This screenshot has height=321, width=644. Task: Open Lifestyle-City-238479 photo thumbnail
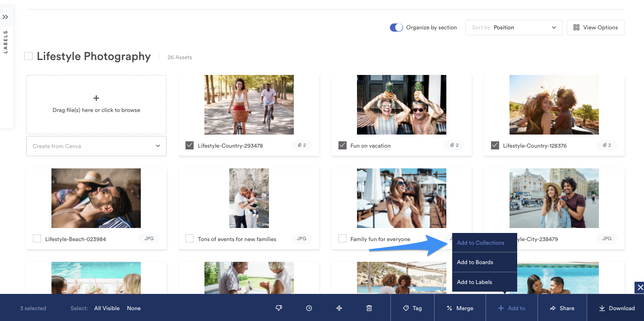554,198
